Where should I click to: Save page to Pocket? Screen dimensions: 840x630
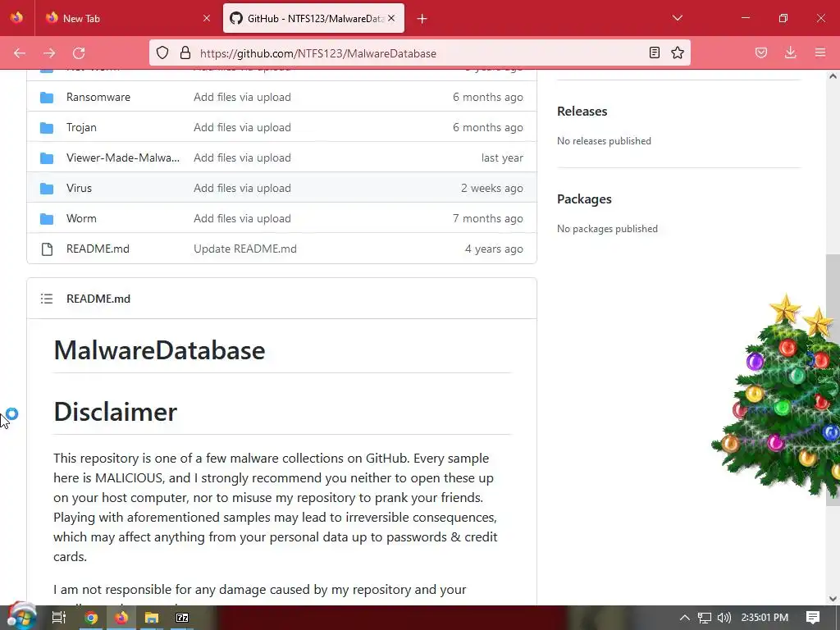[x=760, y=52]
